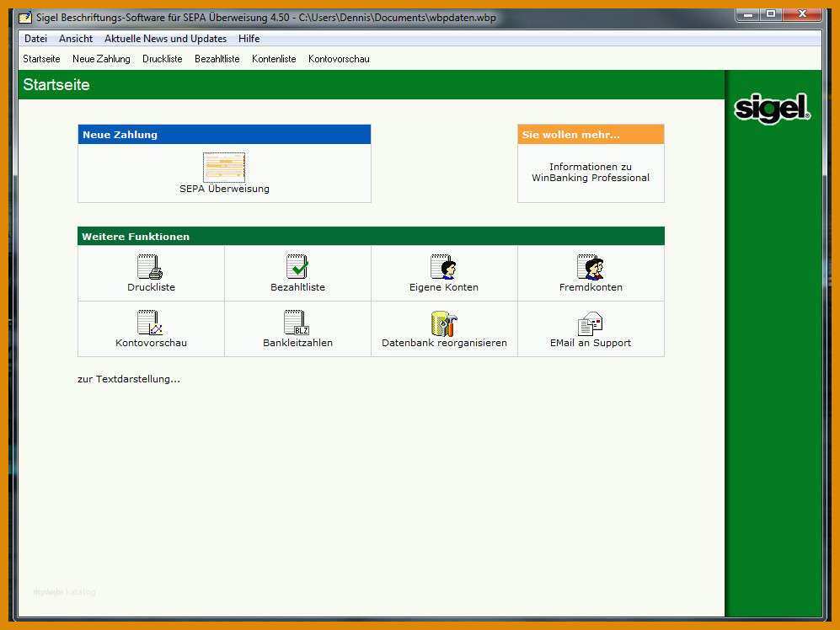This screenshot has width=840, height=630.
Task: Open the Eigene Konten person icon
Action: click(x=443, y=266)
